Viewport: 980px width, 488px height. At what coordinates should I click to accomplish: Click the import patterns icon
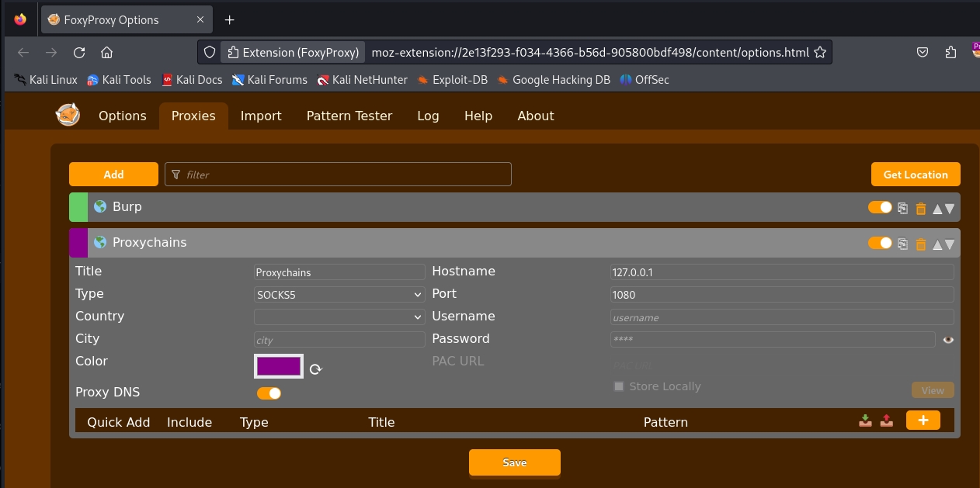pos(865,421)
